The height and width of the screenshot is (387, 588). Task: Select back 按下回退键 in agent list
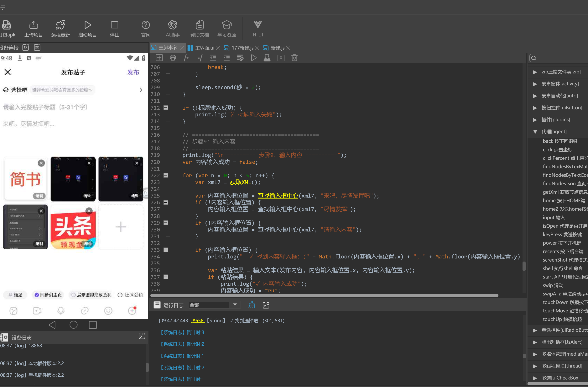tap(560, 141)
